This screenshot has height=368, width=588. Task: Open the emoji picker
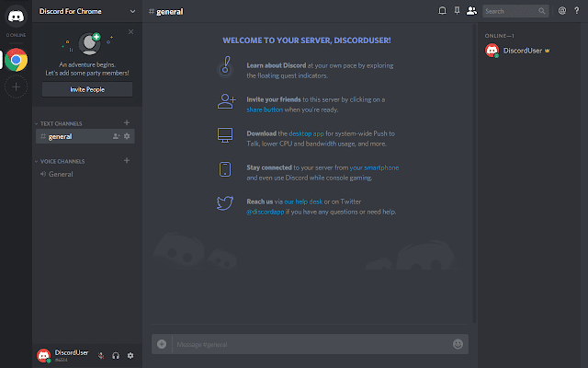[458, 344]
